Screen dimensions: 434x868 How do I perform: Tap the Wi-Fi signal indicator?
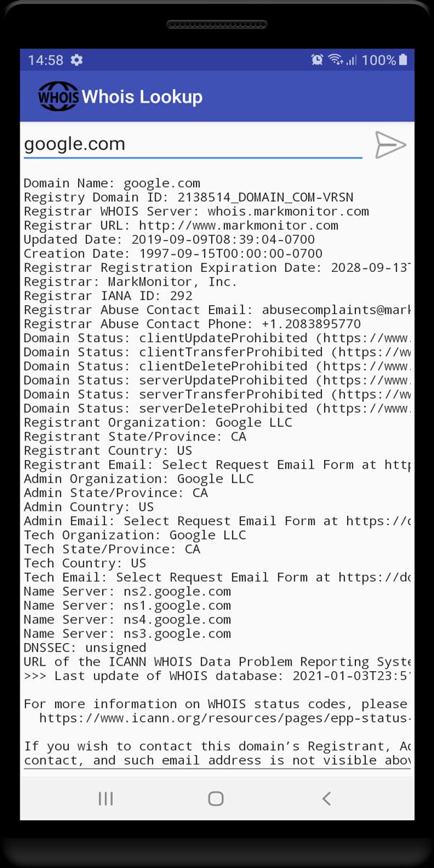point(334,61)
